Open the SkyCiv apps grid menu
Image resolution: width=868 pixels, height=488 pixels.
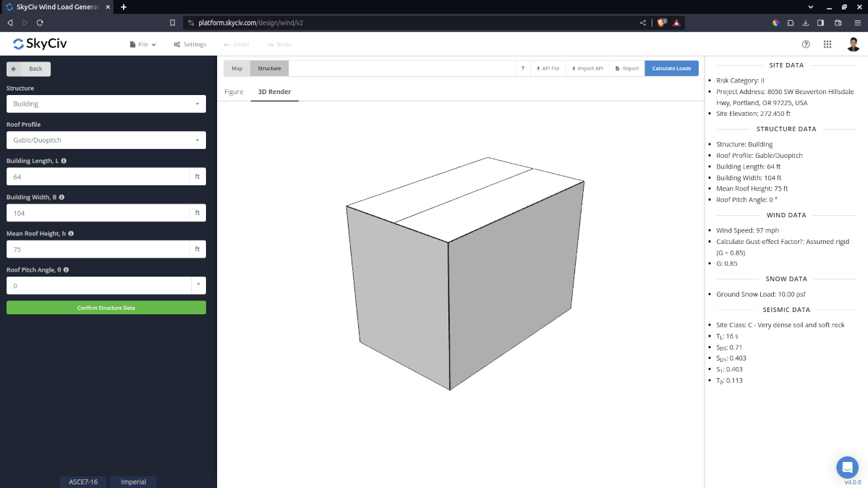827,43
